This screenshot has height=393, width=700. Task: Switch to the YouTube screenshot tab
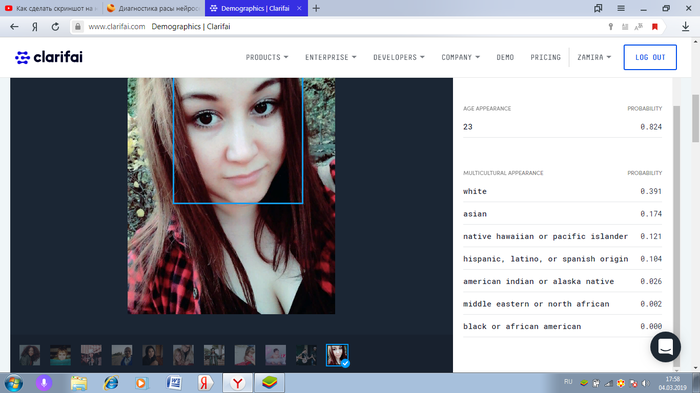point(50,8)
